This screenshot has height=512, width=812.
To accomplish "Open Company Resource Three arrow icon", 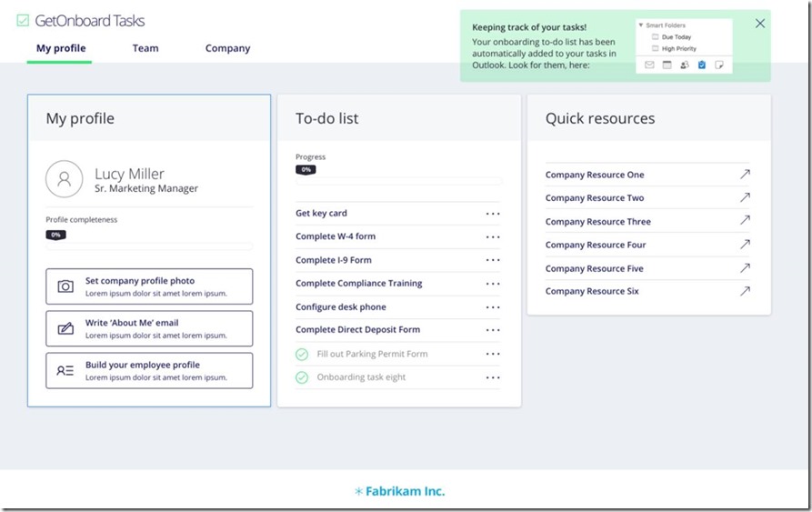I will click(745, 221).
